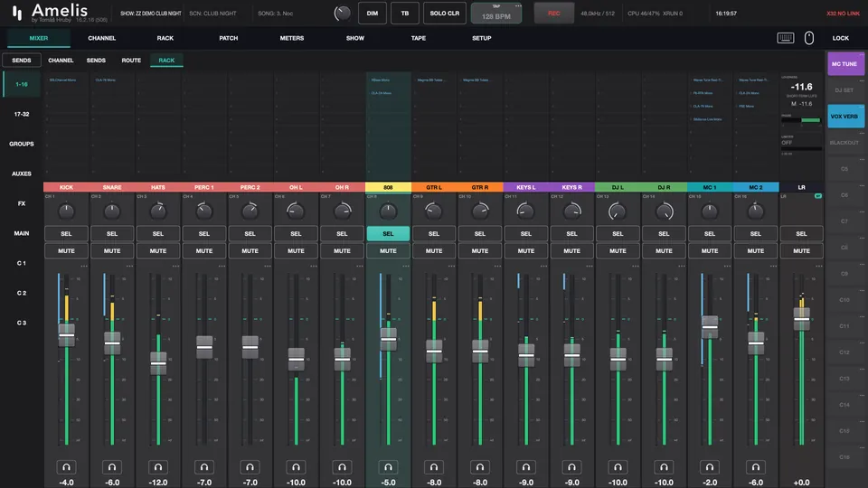Click the 808 channel knob
Viewport: 868px width, 488px height.
388,211
